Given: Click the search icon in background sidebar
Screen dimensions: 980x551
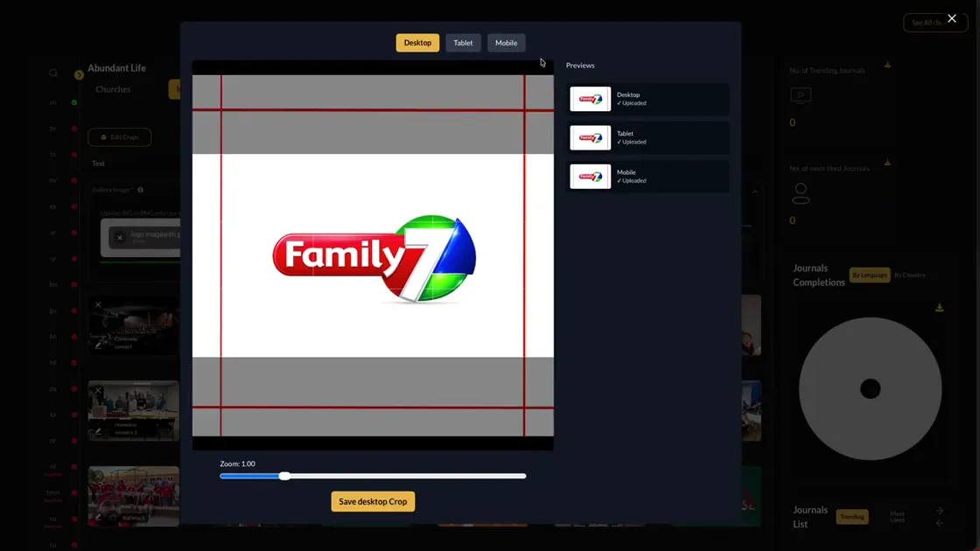Looking at the screenshot, I should (53, 73).
